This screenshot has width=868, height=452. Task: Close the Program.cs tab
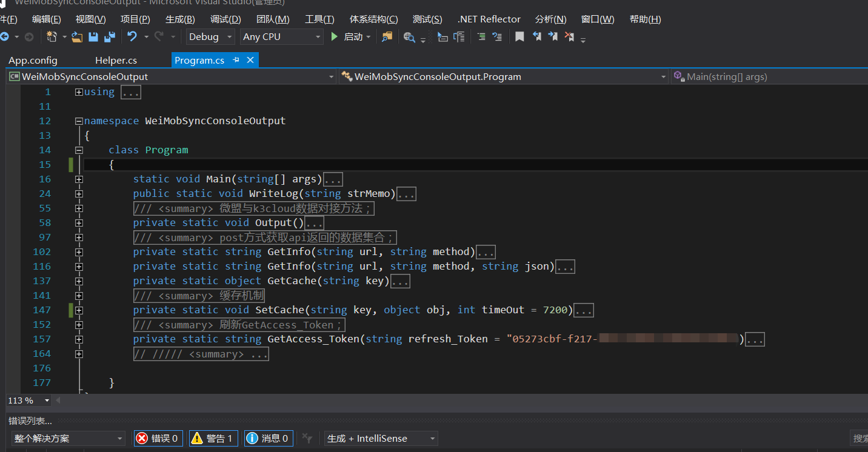[250, 60]
